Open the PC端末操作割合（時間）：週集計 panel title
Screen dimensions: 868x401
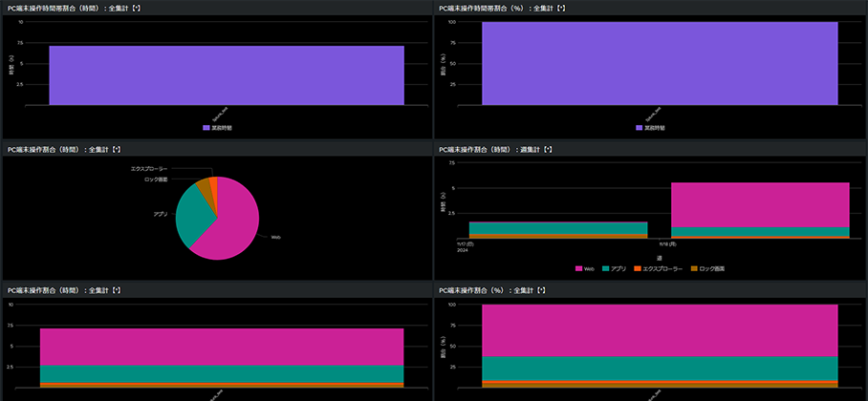[x=495, y=149]
